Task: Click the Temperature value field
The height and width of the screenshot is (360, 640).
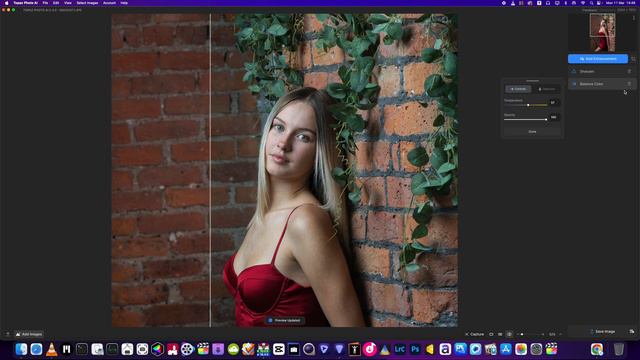Action: point(554,103)
